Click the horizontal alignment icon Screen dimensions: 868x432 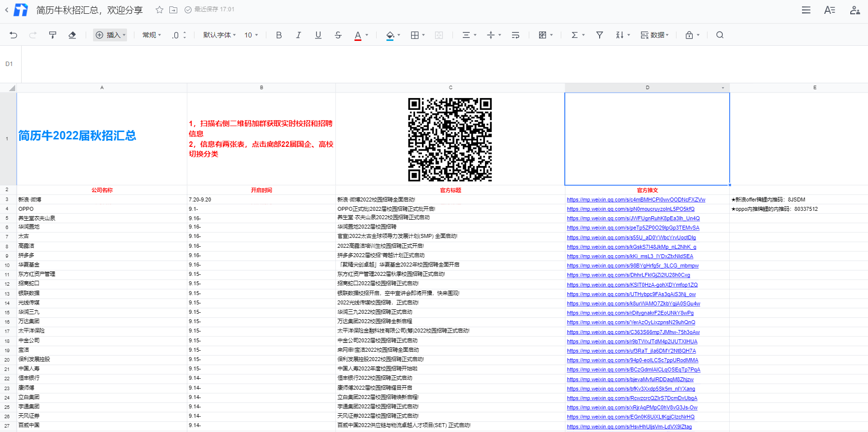click(466, 35)
